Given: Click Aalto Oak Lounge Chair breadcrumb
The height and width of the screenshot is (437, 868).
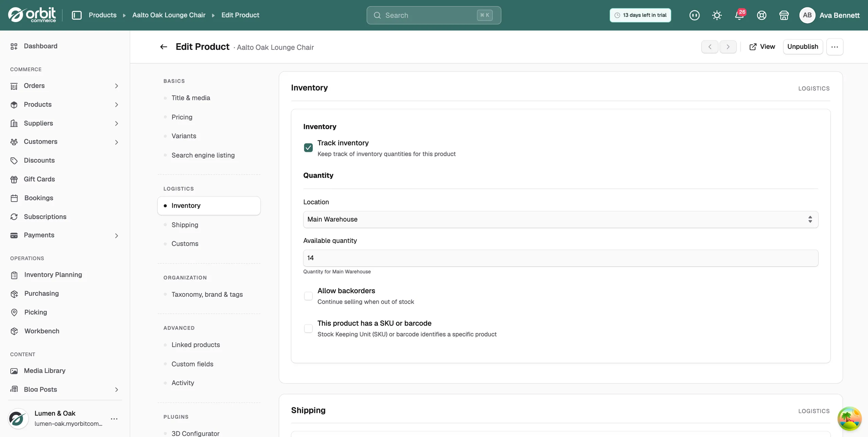Looking at the screenshot, I should coord(169,15).
